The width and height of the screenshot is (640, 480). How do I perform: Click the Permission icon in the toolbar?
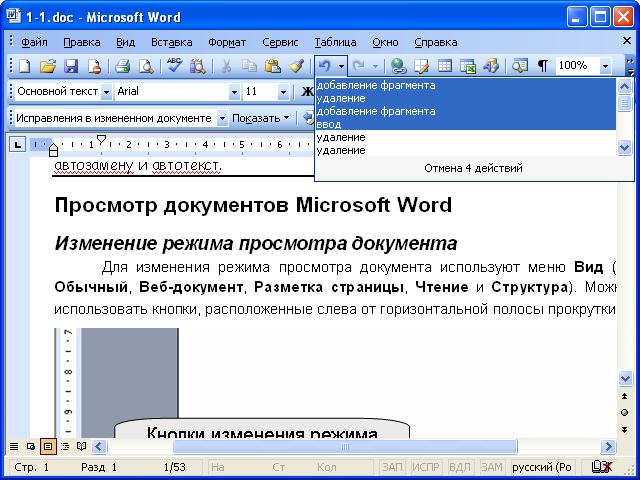pos(94,66)
